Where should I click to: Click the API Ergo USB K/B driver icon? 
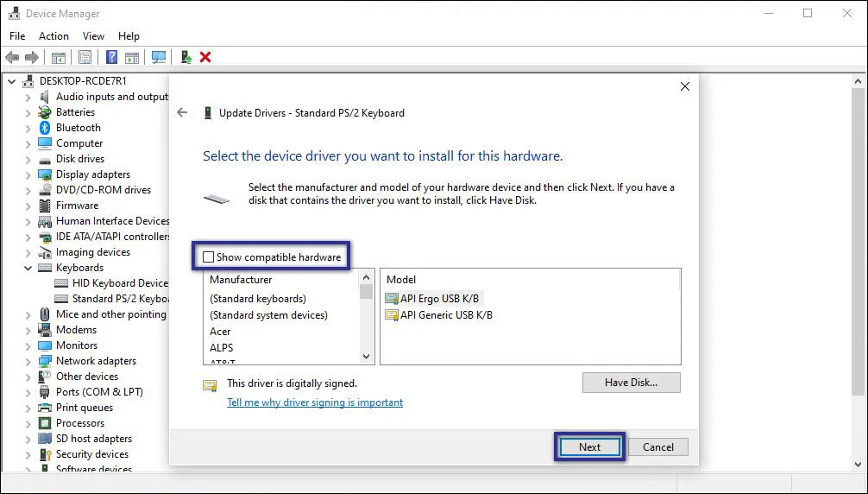pyautogui.click(x=392, y=299)
